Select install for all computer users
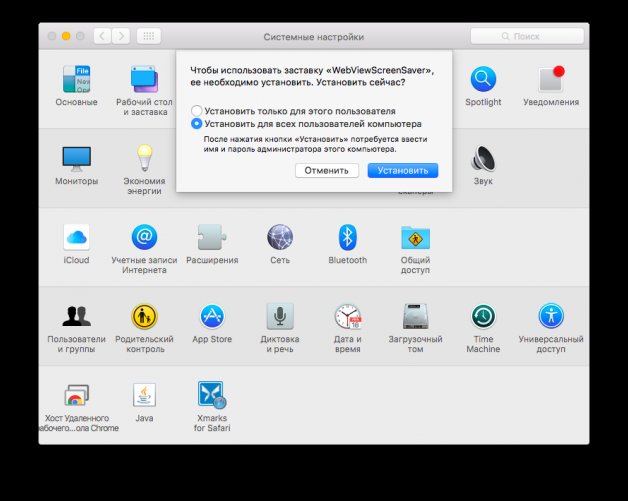The image size is (628, 501). pos(306,124)
